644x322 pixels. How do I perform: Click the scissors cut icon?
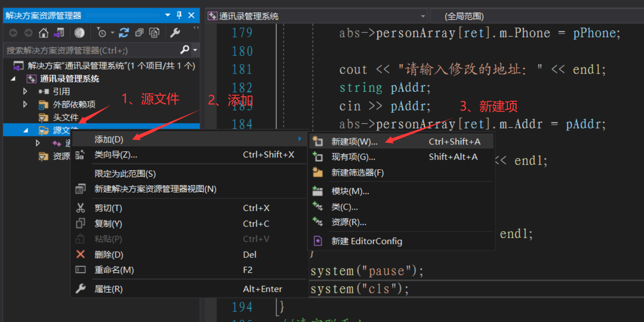coord(80,208)
